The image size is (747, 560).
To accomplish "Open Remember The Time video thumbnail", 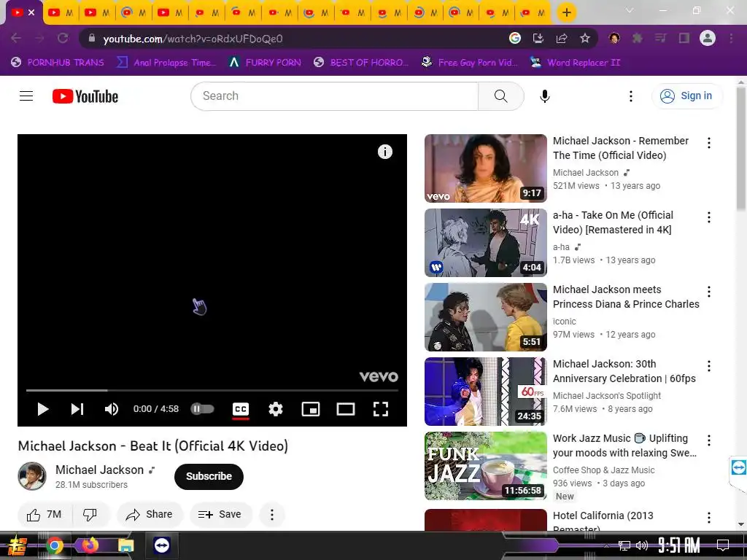I will [485, 168].
